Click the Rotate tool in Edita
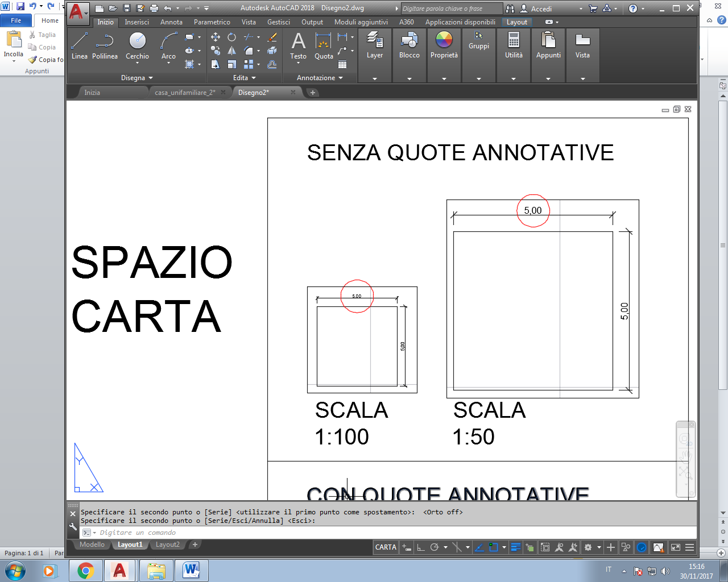Viewport: 728px width, 582px height. point(231,37)
